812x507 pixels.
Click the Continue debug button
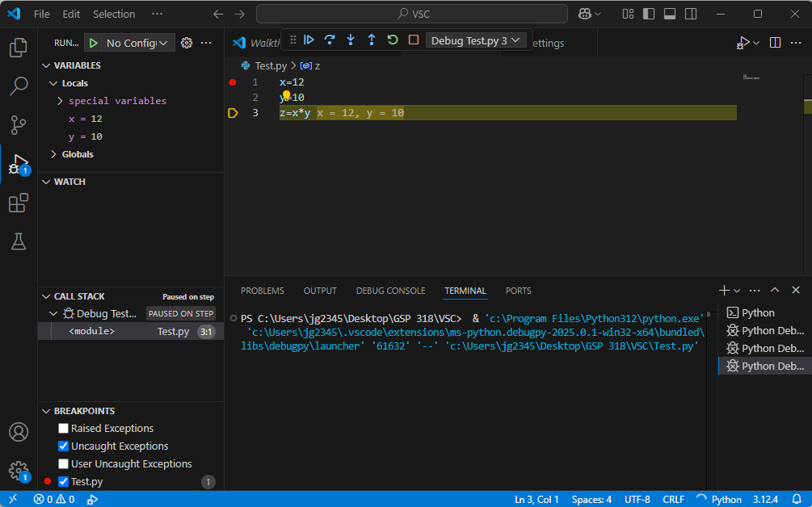309,40
